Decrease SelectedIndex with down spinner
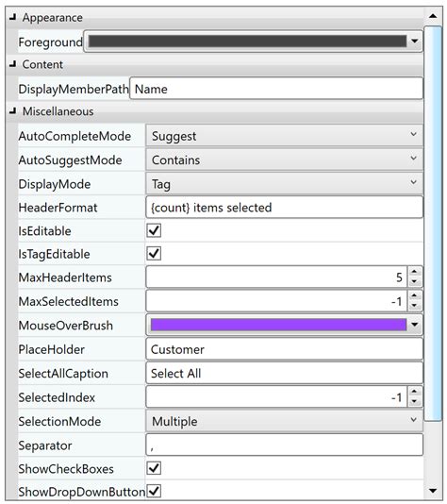Screen dimensions: 447x504 pyautogui.click(x=415, y=401)
